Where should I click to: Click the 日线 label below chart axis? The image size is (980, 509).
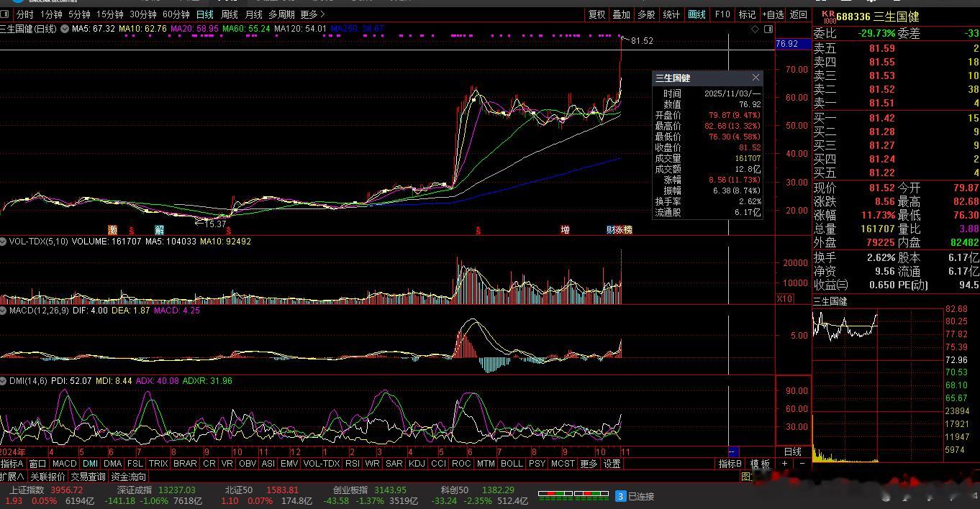click(792, 451)
